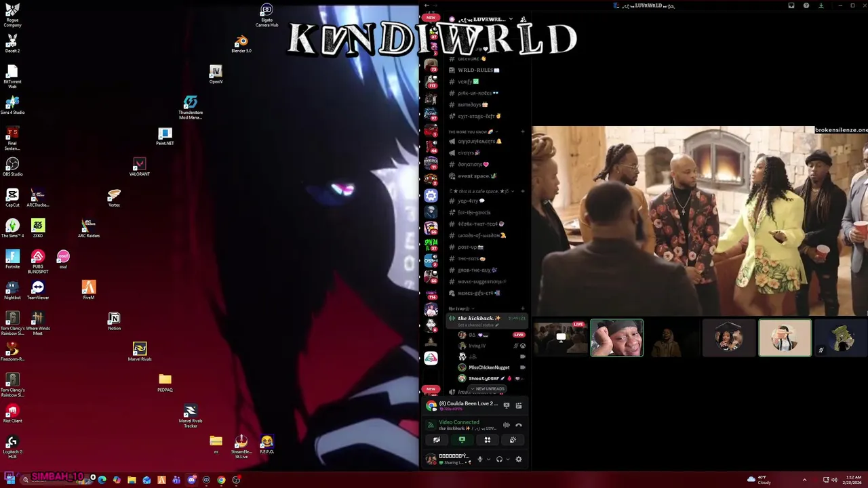This screenshot has width=868, height=488.
Task: Deafen audio with headphones icon
Action: (499, 460)
